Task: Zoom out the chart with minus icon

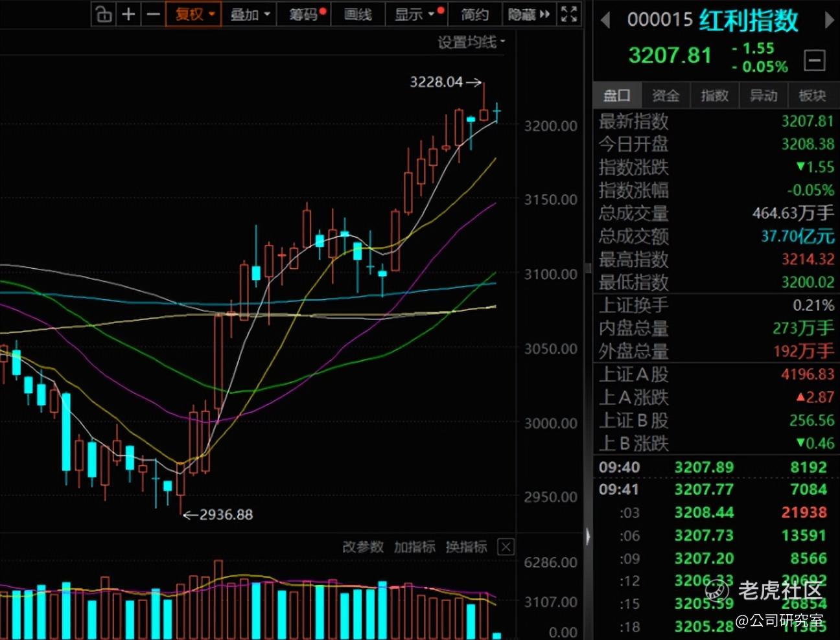Action: click(x=153, y=14)
